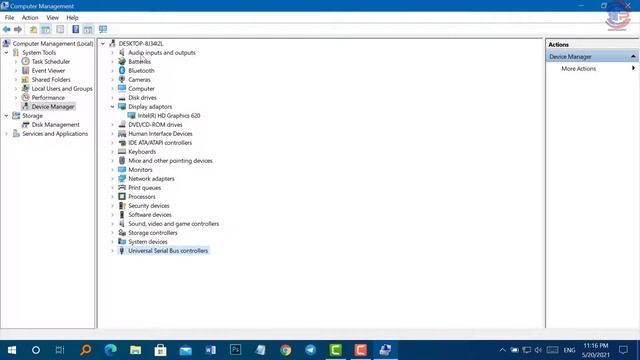Expand Universal Serial Bus controllers
The image size is (640, 360).
[x=112, y=251]
